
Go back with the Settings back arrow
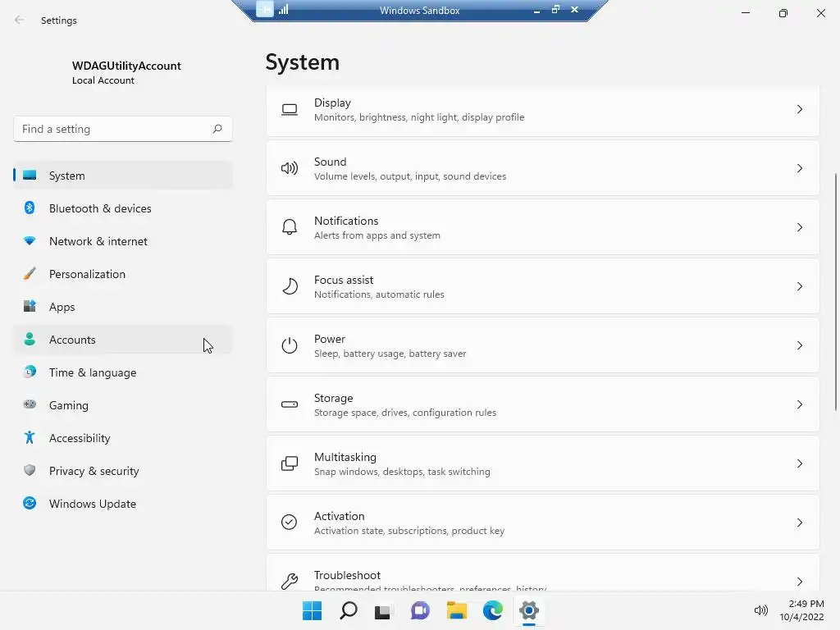20,20
